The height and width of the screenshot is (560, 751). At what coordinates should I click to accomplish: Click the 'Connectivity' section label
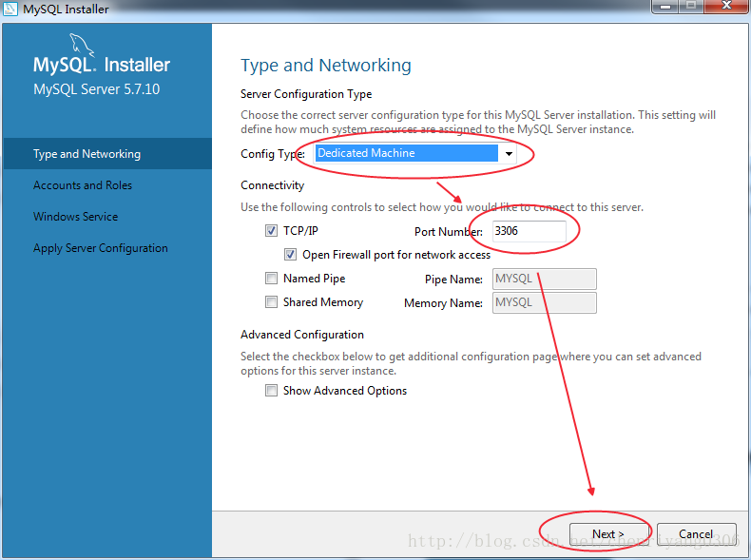[273, 185]
